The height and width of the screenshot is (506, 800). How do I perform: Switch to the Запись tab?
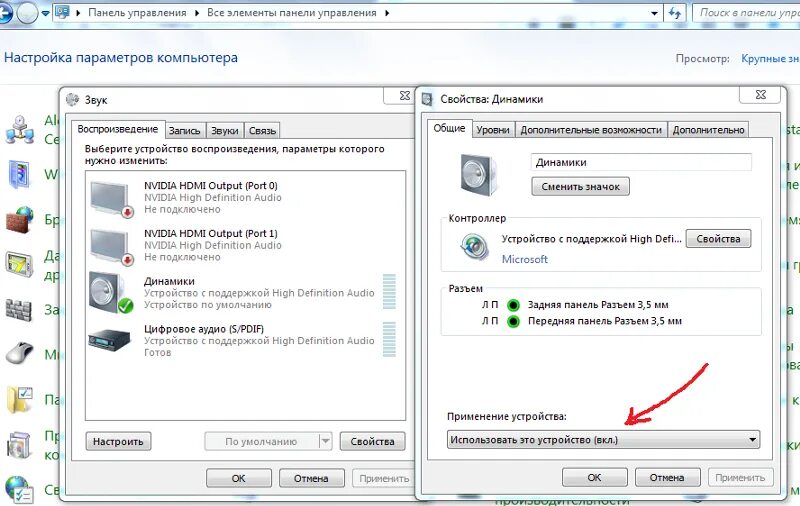tap(184, 131)
